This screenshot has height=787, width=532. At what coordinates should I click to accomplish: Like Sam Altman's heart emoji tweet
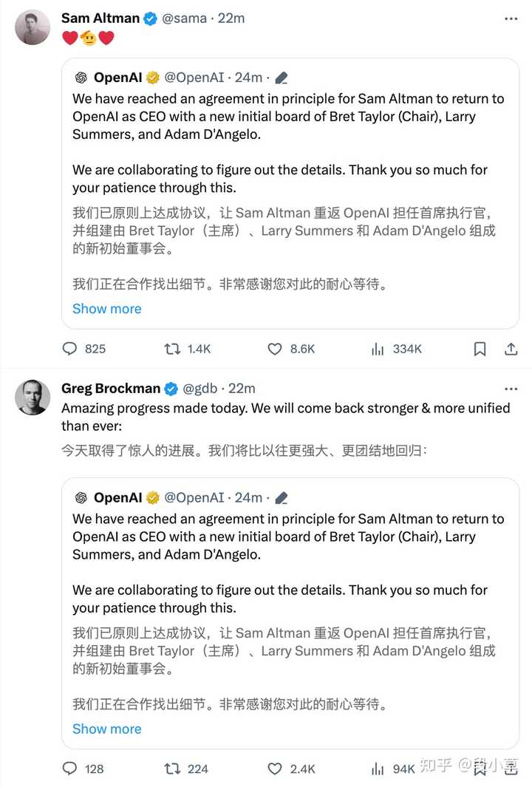274,348
